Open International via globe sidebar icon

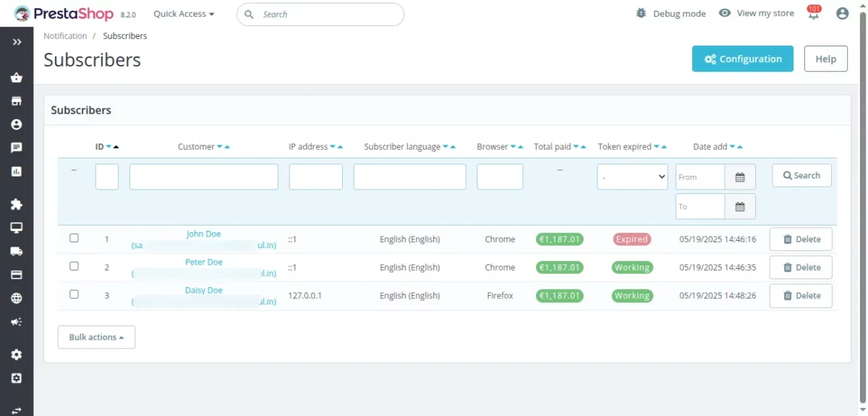(x=17, y=298)
